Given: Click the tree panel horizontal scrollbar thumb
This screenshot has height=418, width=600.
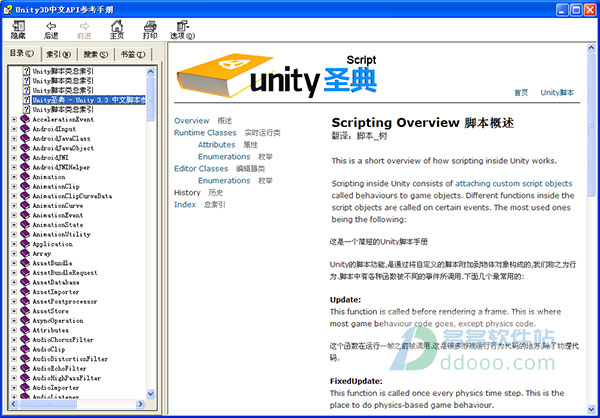Looking at the screenshot, I should pyautogui.click(x=48, y=404).
